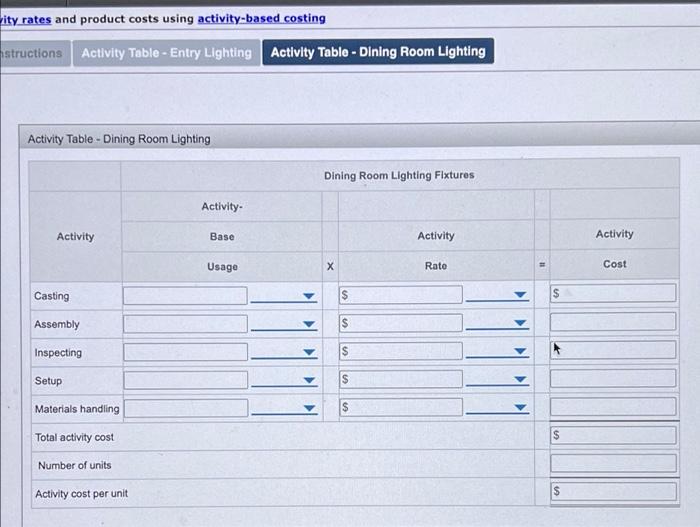Open Assembly activity-base usage unit dropdown

pyautogui.click(x=284, y=324)
